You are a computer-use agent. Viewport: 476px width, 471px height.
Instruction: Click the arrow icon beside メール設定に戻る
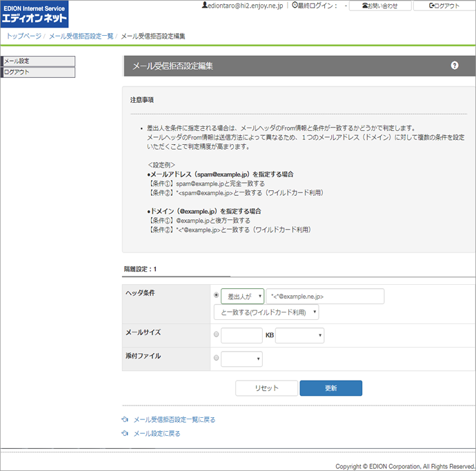[x=125, y=434]
